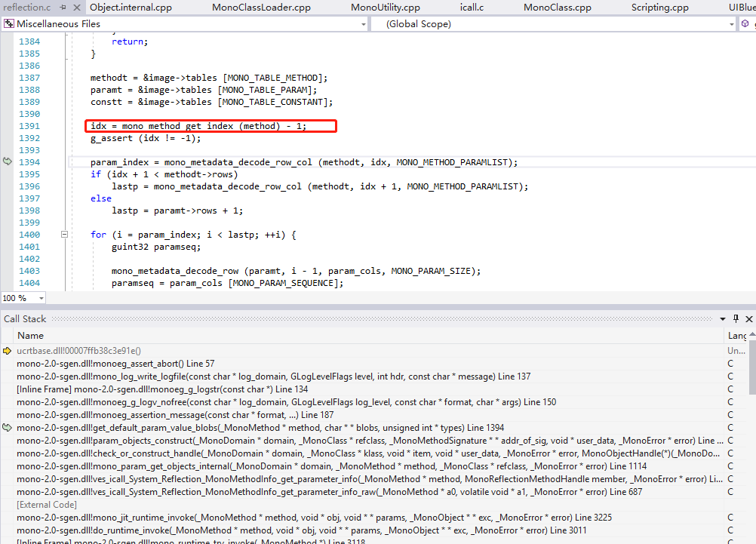Open the Miscellaneous Files project dropdown
Image resolution: width=756 pixels, height=544 pixels.
pos(363,23)
